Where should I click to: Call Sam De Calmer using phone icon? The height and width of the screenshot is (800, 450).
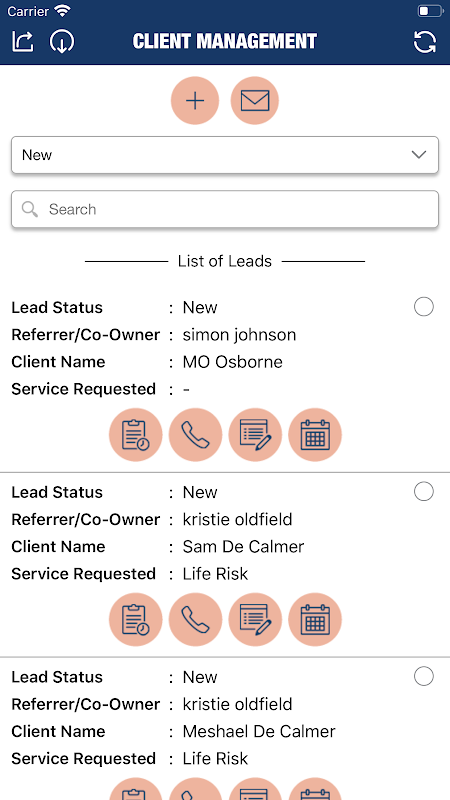tap(195, 619)
